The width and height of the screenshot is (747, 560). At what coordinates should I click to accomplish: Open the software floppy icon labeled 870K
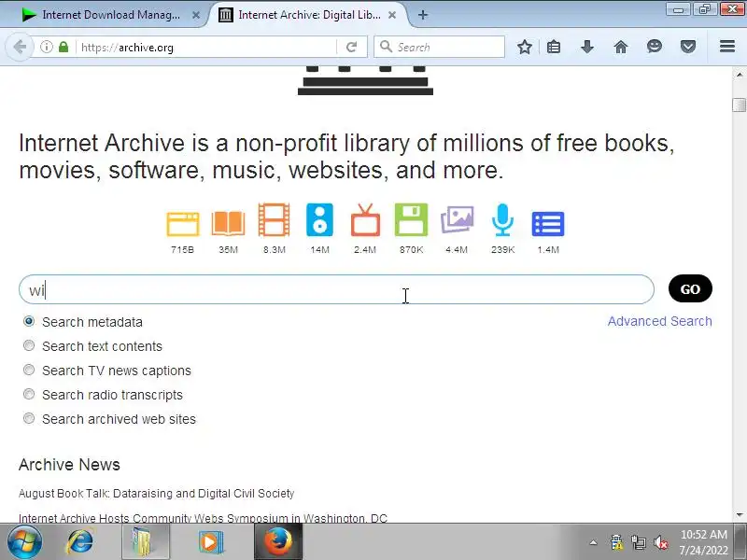click(411, 219)
